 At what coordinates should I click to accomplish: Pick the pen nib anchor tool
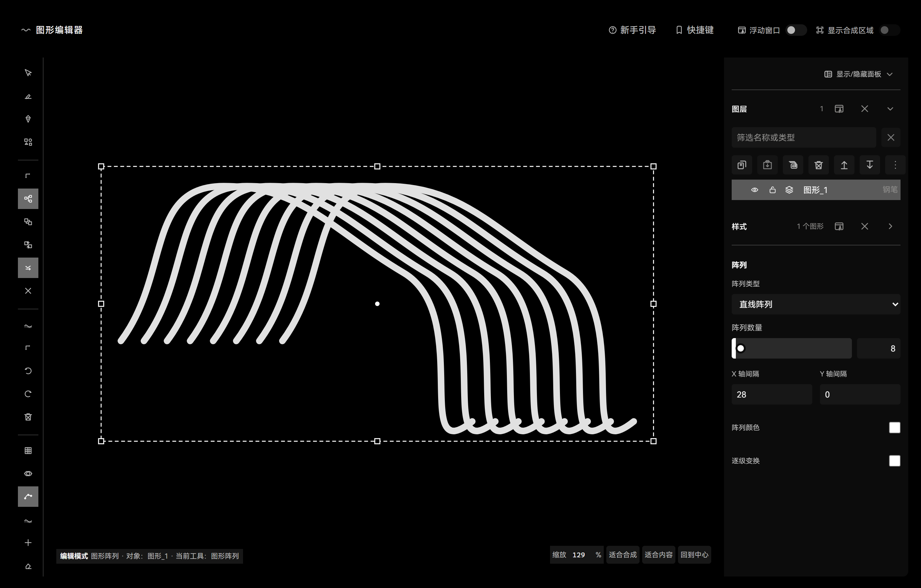[x=28, y=119]
